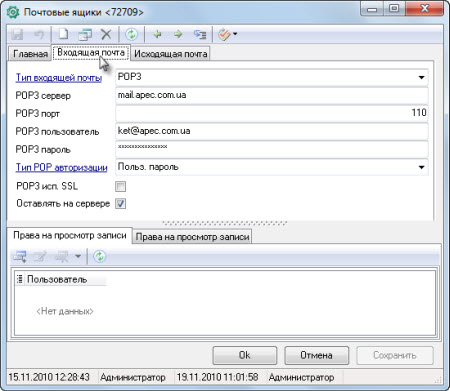This screenshot has width=450, height=391.
Task: Add a user rights row icon
Action: pos(20,256)
